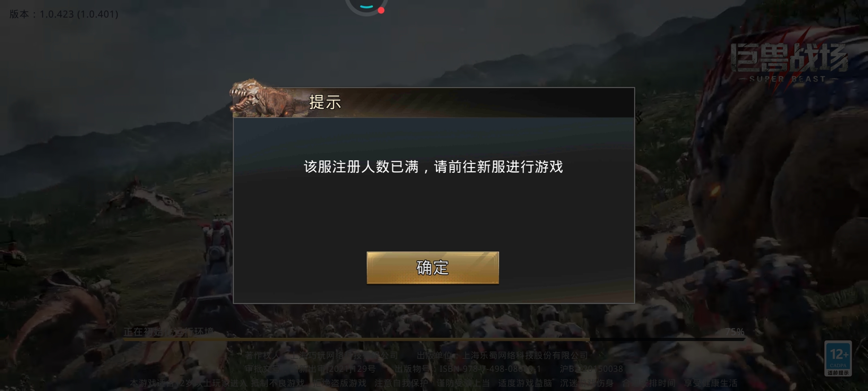Image resolution: width=868 pixels, height=391 pixels.
Task: Click the 著作权人 copyright holder text
Action: pos(321,356)
